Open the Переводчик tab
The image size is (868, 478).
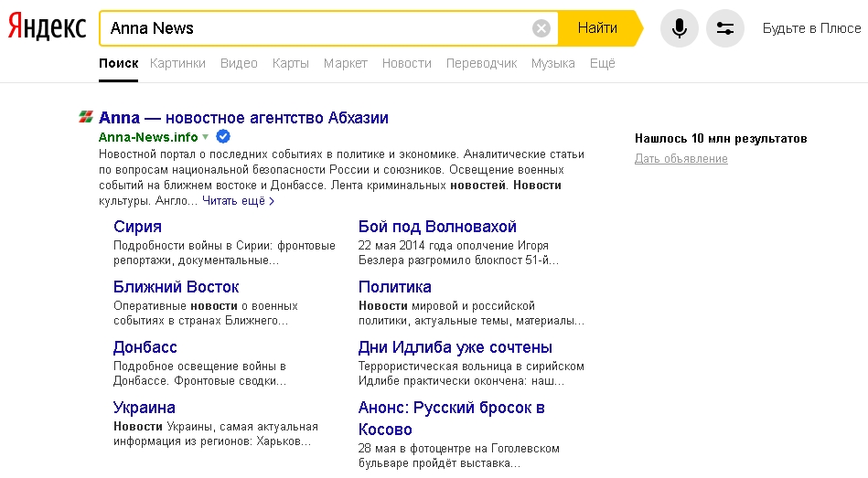(482, 64)
